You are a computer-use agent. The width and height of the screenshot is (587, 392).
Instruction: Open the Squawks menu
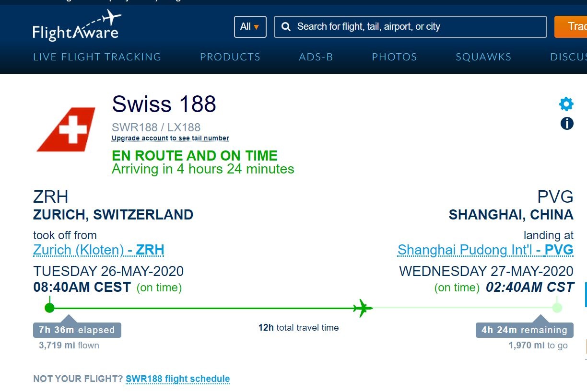point(483,57)
